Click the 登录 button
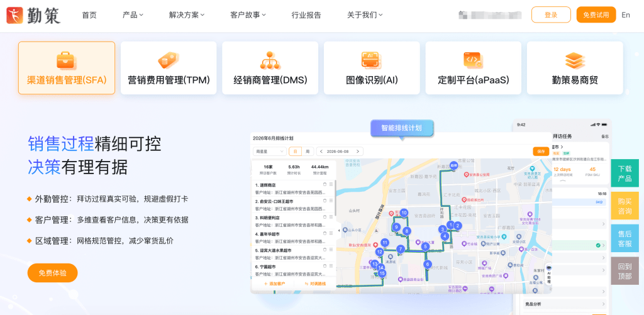Image resolution: width=644 pixels, height=315 pixels. [x=551, y=15]
